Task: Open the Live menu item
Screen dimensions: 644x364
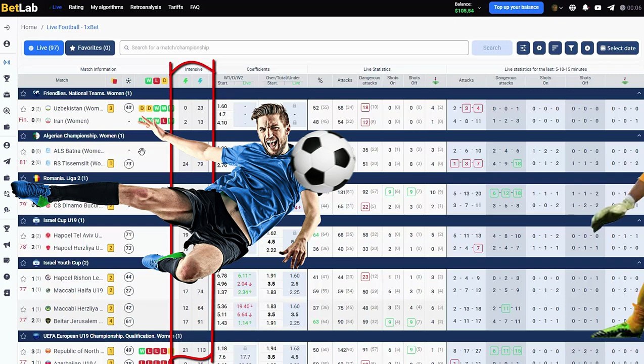Action: coord(57,7)
